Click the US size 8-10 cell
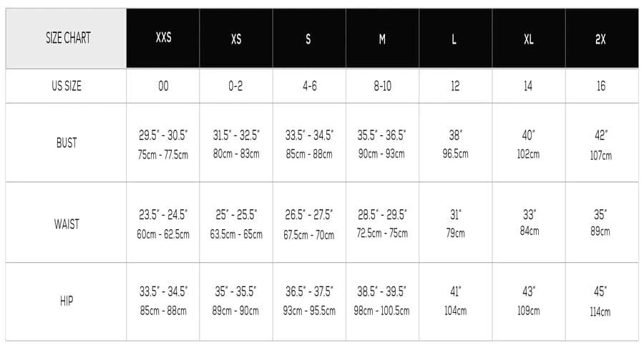 (x=382, y=86)
